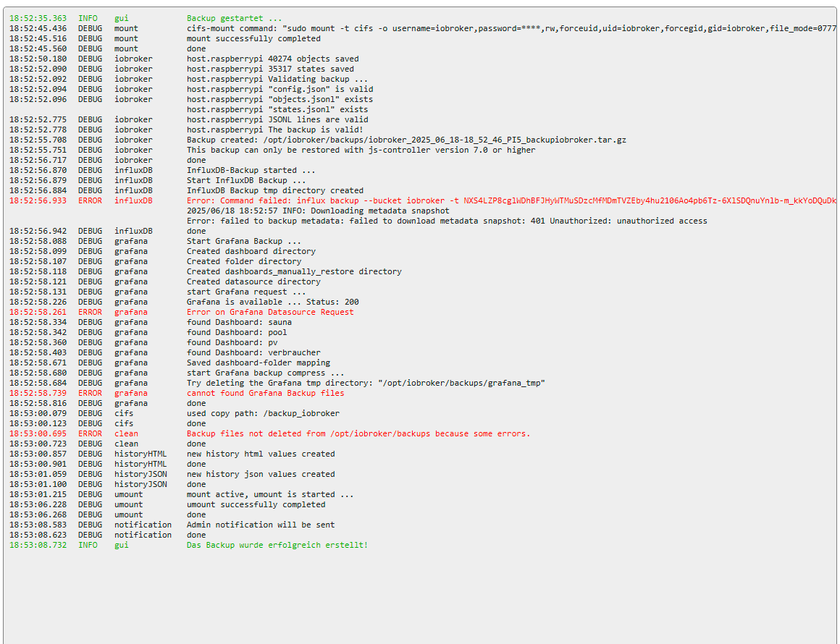Select 'Created folder directory' log line

pyautogui.click(x=244, y=263)
